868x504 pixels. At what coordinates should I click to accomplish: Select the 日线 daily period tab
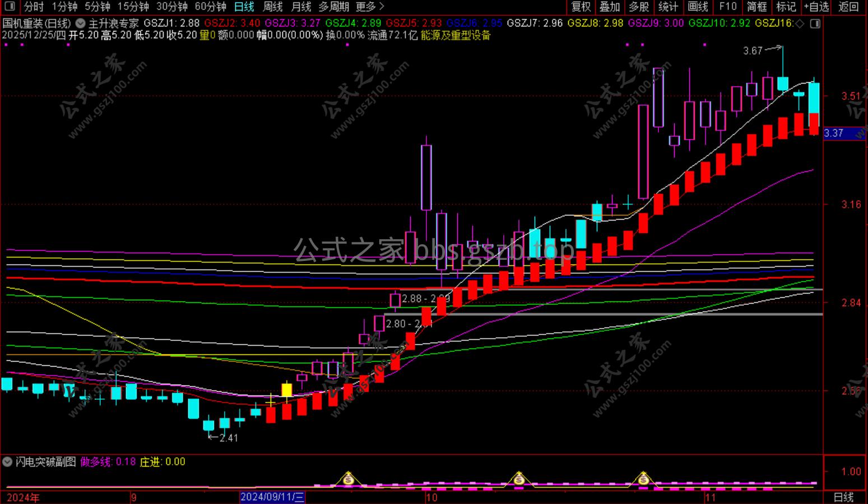click(x=244, y=7)
